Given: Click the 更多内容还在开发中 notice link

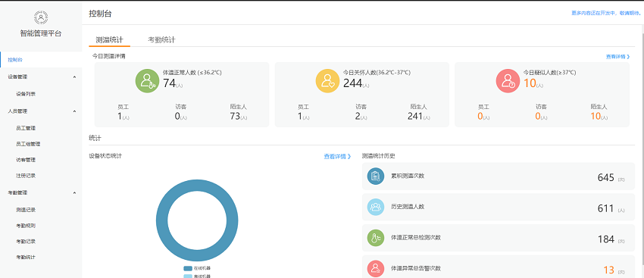Looking at the screenshot, I should point(606,13).
